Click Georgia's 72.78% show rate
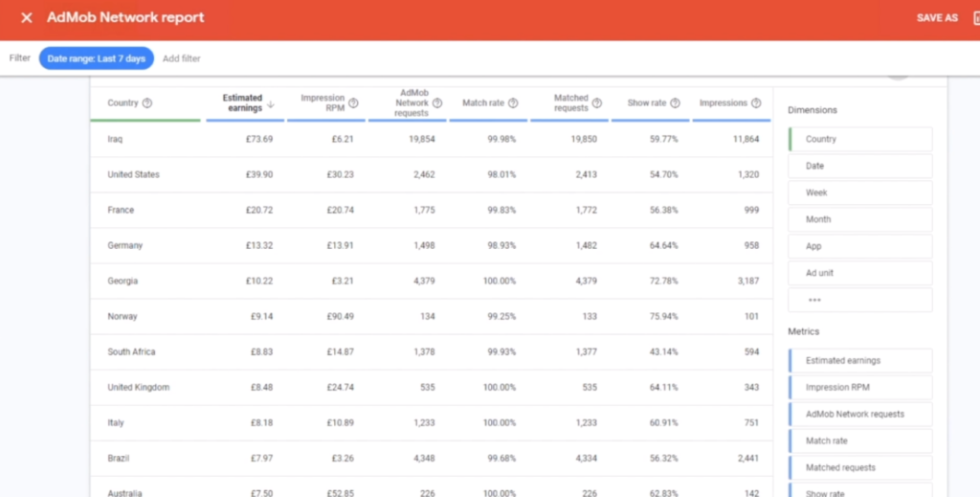The height and width of the screenshot is (497, 980). click(664, 282)
